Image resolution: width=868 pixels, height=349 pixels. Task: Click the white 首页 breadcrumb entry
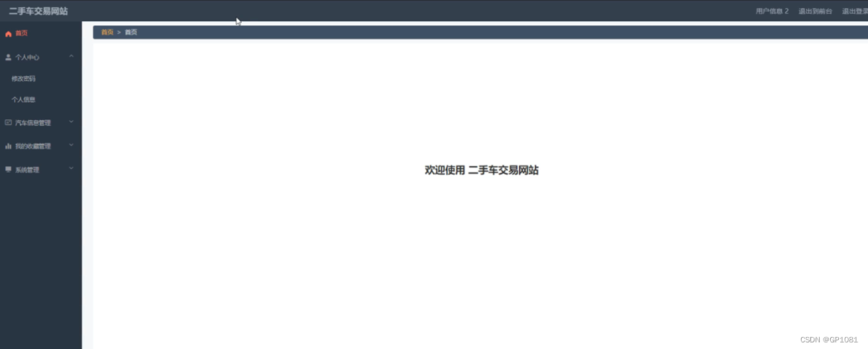click(x=131, y=32)
